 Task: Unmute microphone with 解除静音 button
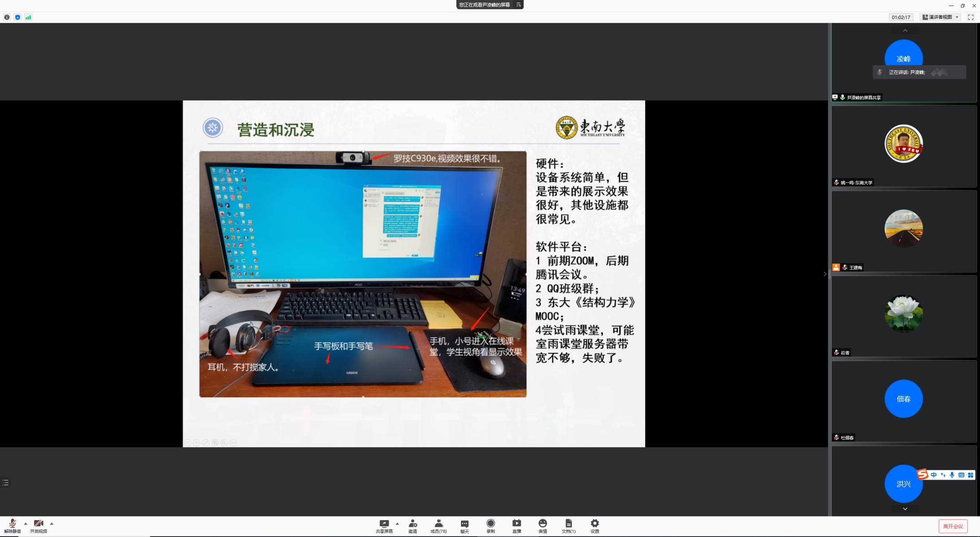click(12, 526)
